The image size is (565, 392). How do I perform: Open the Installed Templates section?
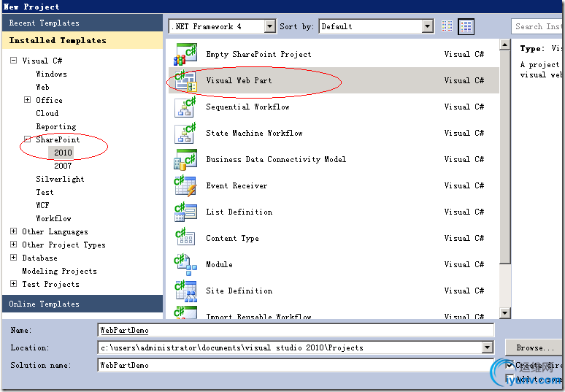(x=82, y=40)
